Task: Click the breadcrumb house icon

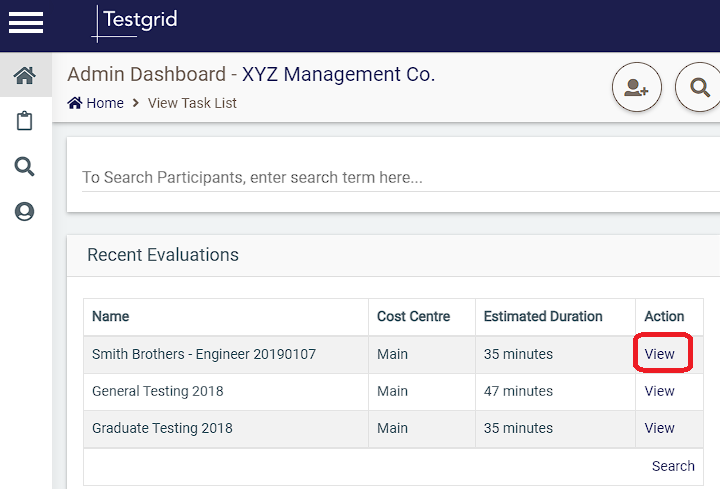Action: pos(75,103)
